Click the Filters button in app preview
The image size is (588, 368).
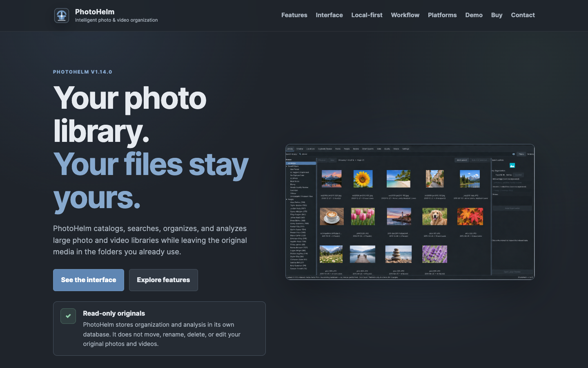[521, 154]
